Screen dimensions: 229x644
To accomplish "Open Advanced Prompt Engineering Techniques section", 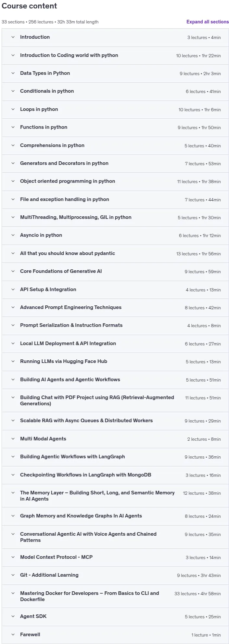I will [115, 308].
